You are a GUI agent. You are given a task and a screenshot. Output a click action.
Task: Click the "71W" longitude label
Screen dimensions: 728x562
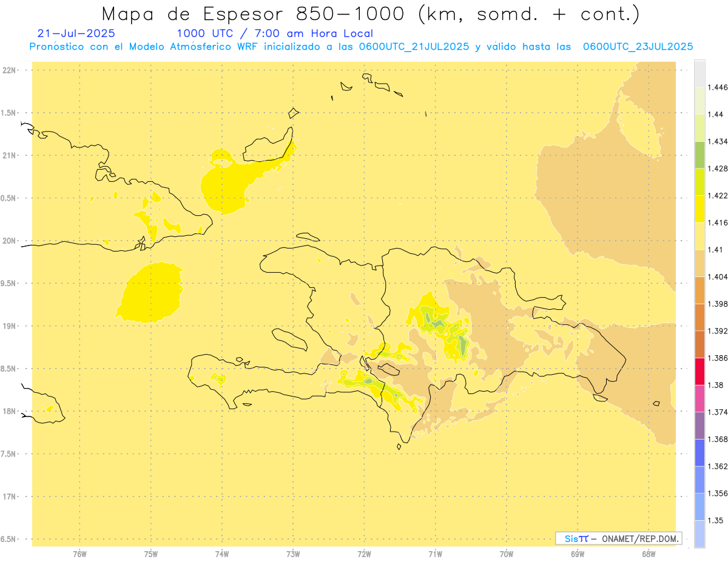click(x=435, y=553)
